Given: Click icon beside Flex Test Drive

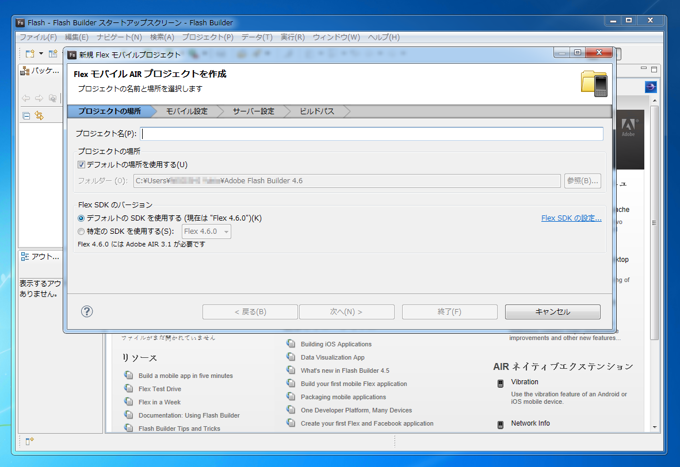Looking at the screenshot, I should tap(128, 388).
